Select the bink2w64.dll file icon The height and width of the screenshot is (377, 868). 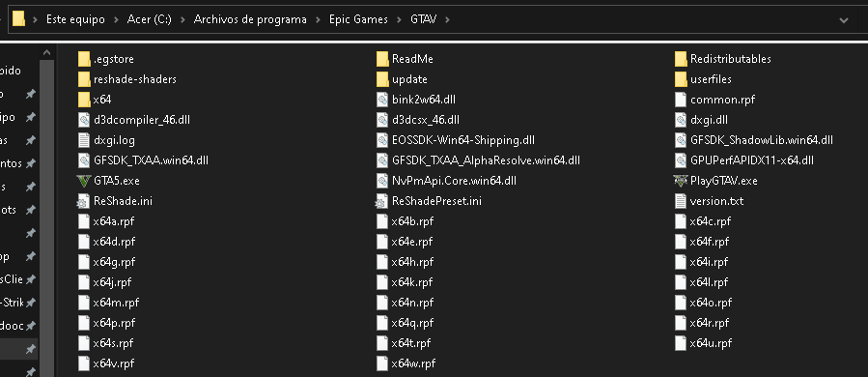(382, 100)
